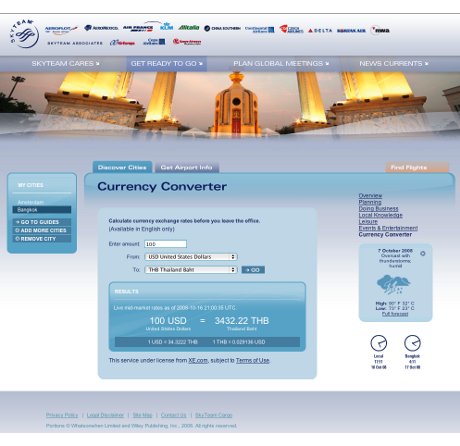Click the SkyTeam logo
Screen dimensions: 460x446
[x=24, y=34]
